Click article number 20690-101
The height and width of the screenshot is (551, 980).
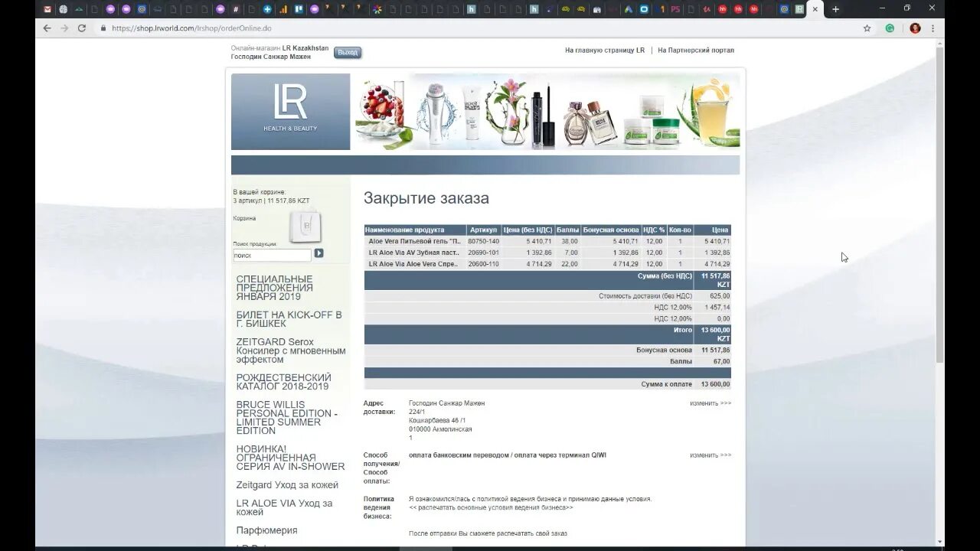[x=483, y=253]
